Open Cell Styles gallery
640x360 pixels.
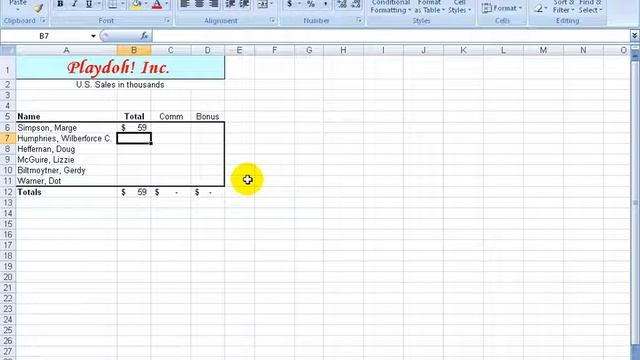tap(460, 6)
